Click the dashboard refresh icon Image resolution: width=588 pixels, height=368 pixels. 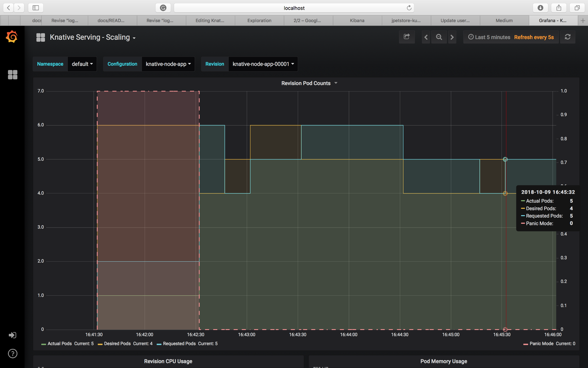pos(568,37)
